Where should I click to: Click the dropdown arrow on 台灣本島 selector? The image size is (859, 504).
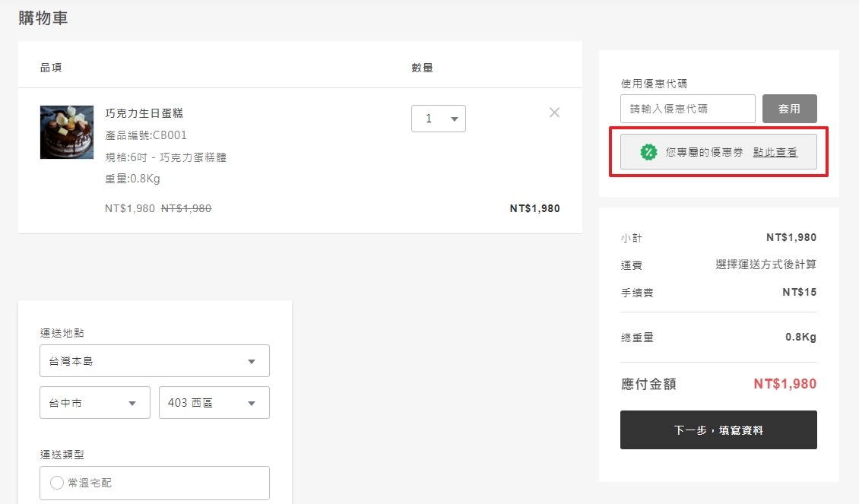tap(251, 360)
